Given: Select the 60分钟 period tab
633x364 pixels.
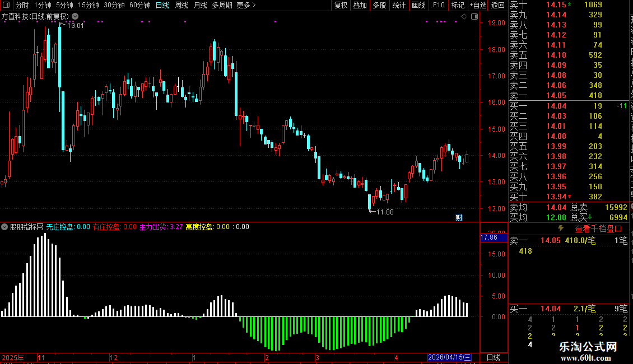Looking at the screenshot, I should (140, 5).
